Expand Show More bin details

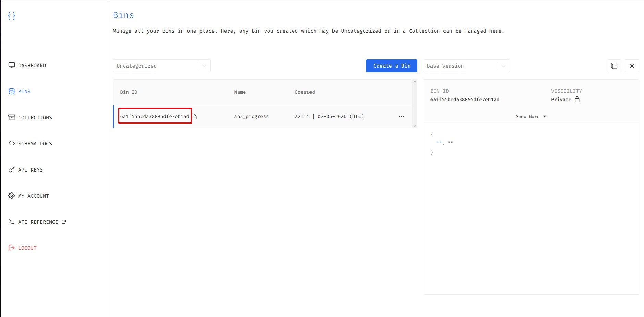click(x=531, y=117)
